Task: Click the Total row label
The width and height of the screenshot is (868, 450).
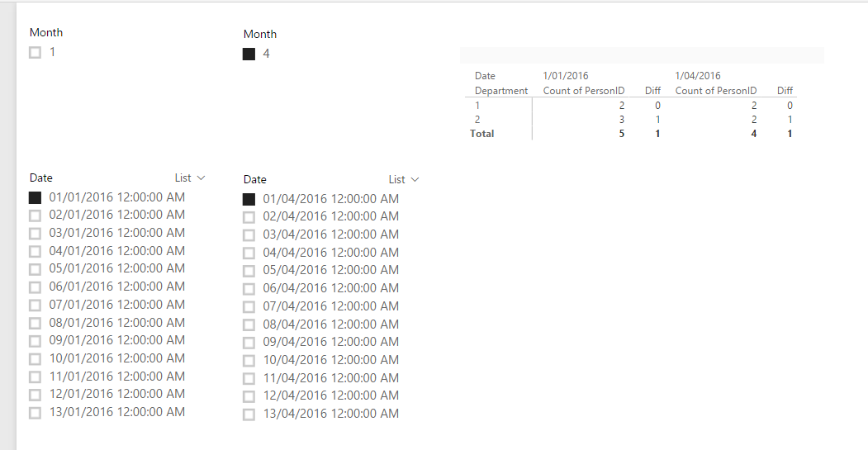Action: (x=482, y=134)
